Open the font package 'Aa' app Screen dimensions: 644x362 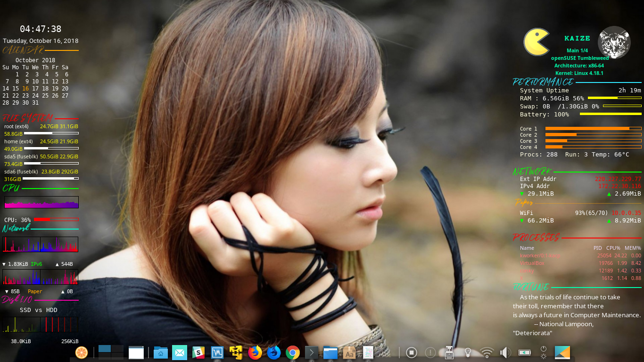click(x=349, y=353)
